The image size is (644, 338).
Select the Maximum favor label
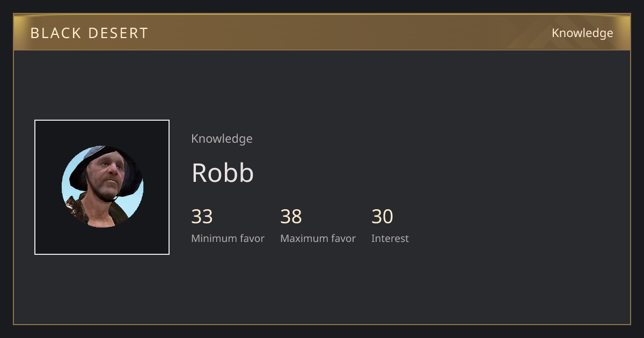tap(318, 238)
